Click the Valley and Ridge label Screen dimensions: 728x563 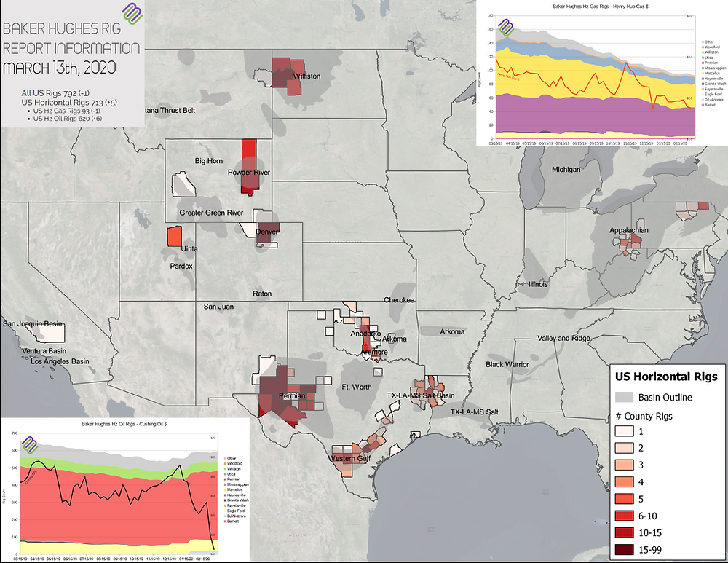pyautogui.click(x=563, y=338)
